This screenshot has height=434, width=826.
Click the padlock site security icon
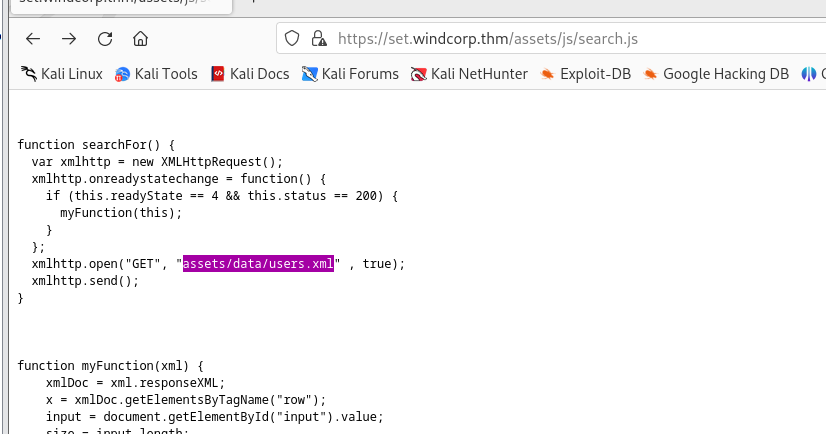318,39
